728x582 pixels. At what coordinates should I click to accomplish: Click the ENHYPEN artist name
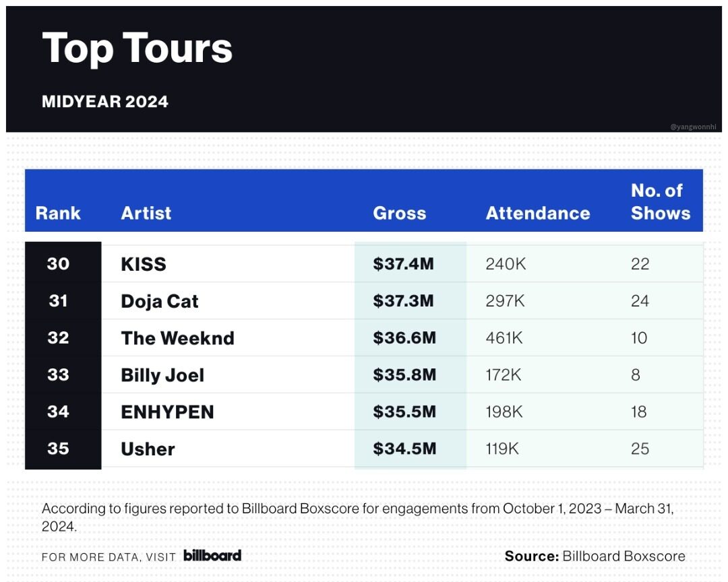167,412
